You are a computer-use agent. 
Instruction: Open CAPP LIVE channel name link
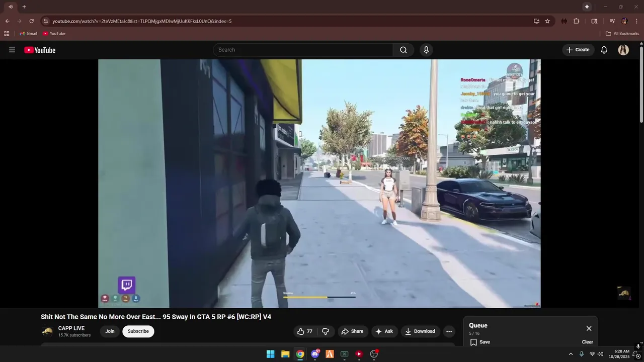[71, 328]
